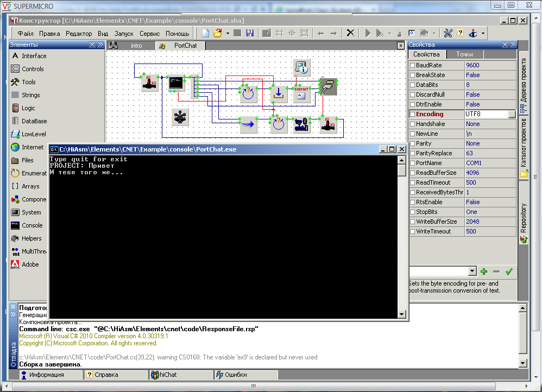The height and width of the screenshot is (392, 542).
Task: Open the Сервис menu
Action: click(149, 34)
